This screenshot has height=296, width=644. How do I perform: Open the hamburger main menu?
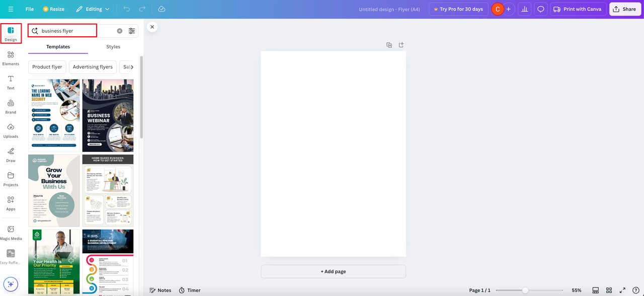coord(11,9)
